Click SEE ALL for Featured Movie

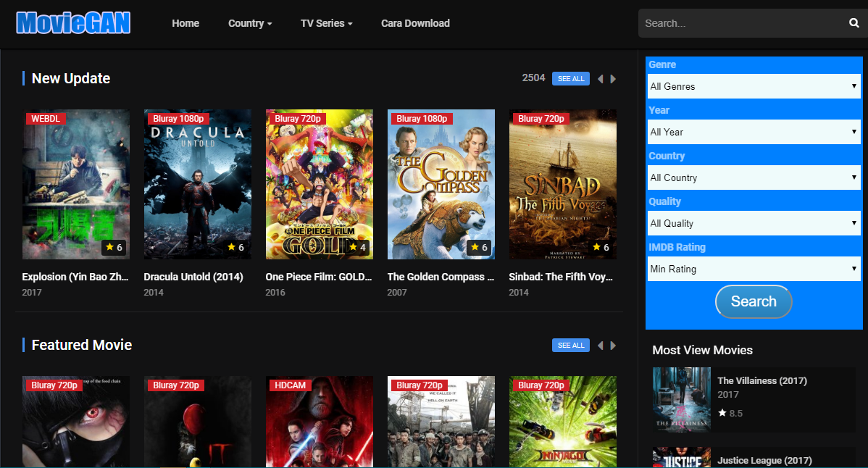(571, 345)
